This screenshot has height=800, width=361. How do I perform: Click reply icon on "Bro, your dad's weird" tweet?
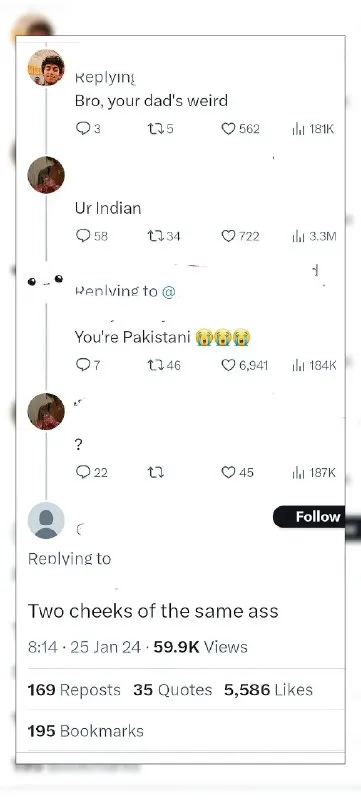click(x=83, y=129)
